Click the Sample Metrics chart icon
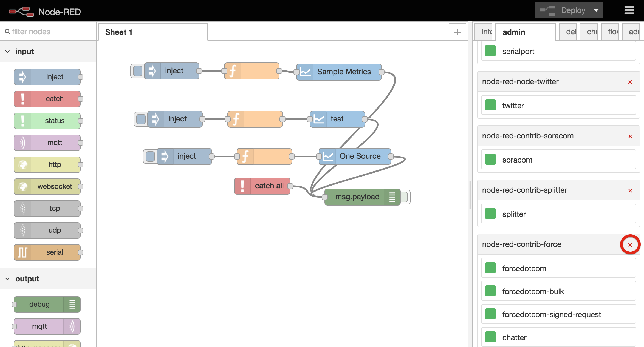 tap(305, 72)
